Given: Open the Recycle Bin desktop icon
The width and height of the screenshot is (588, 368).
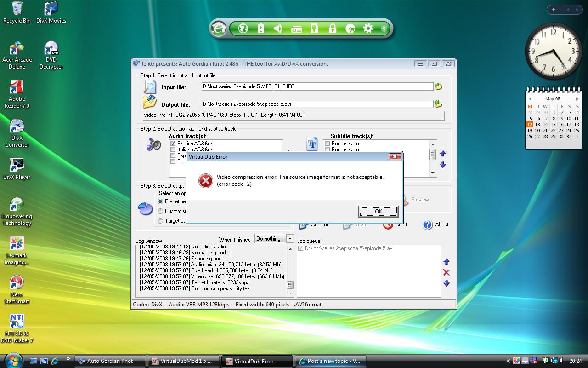Looking at the screenshot, I should [17, 12].
